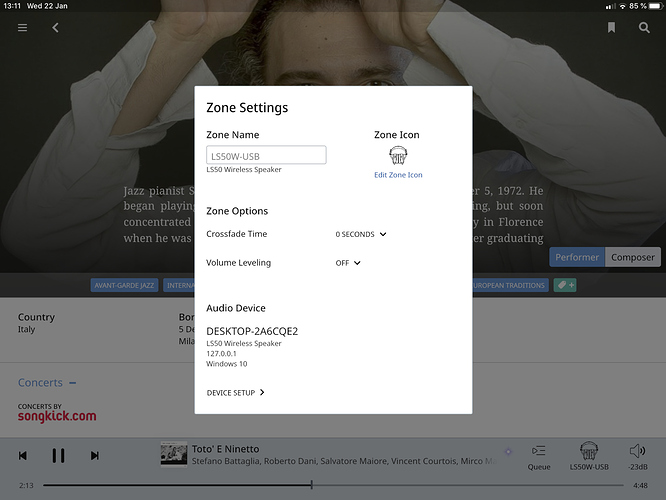Image resolution: width=666 pixels, height=500 pixels.
Task: Click the Edit Zone Icon link
Action: pyautogui.click(x=398, y=175)
